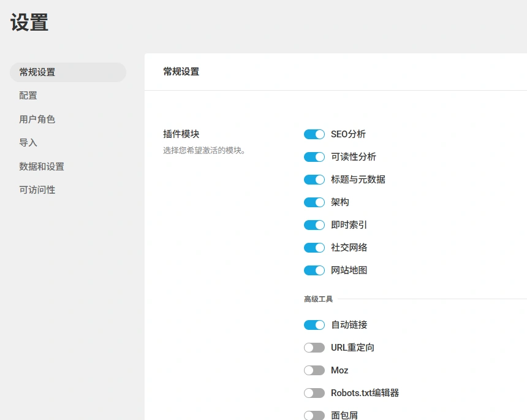Turn off 可读性分析
The image size is (527, 420).
[314, 156]
